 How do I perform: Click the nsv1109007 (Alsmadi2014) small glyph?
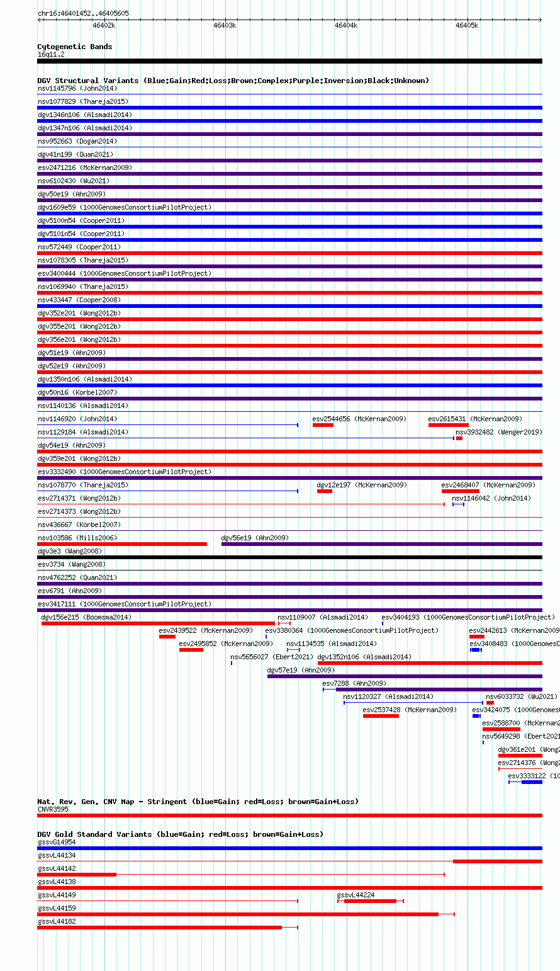(x=284, y=623)
